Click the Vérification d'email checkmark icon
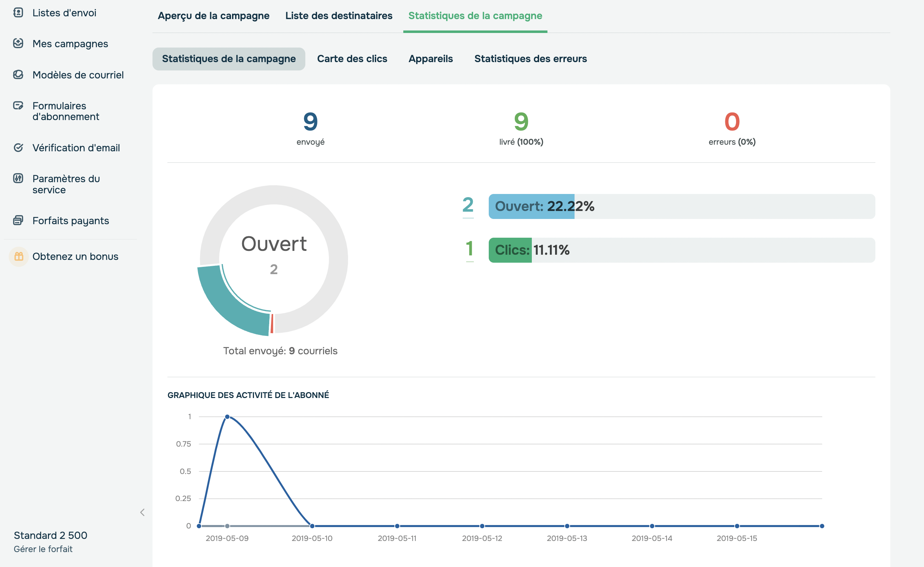Screen dimensions: 924x567 [x=18, y=148]
